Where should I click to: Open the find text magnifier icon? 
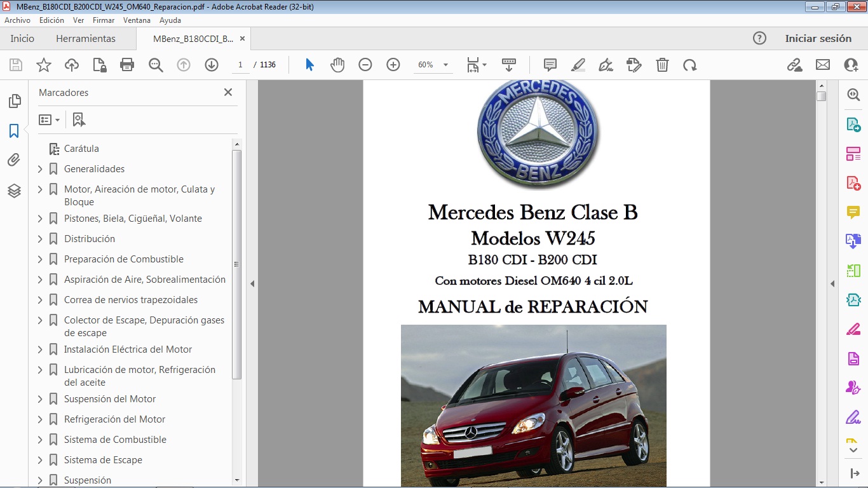click(x=156, y=65)
